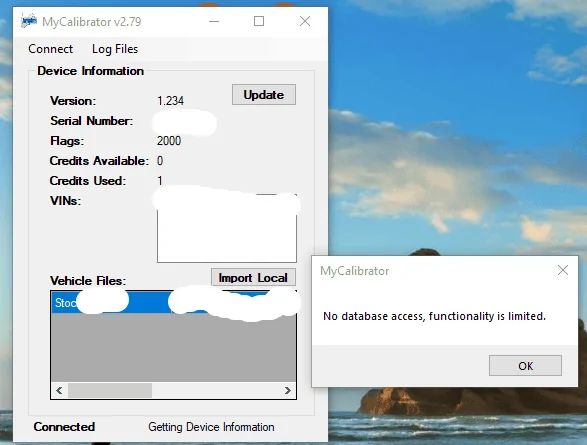587x445 pixels.
Task: Click the Flags value 2000
Action: coord(169,141)
